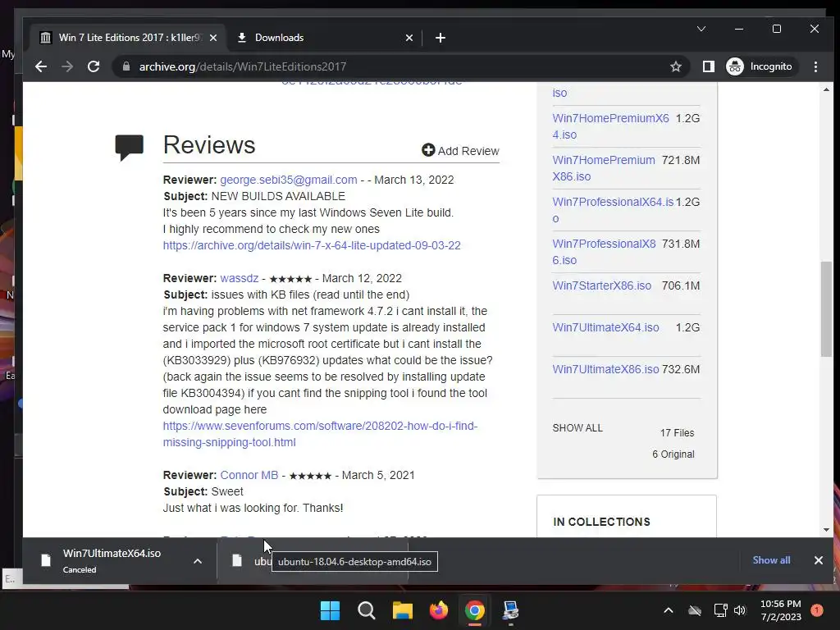Click the Incognito profile badge
This screenshot has width=840, height=630.
tap(760, 66)
